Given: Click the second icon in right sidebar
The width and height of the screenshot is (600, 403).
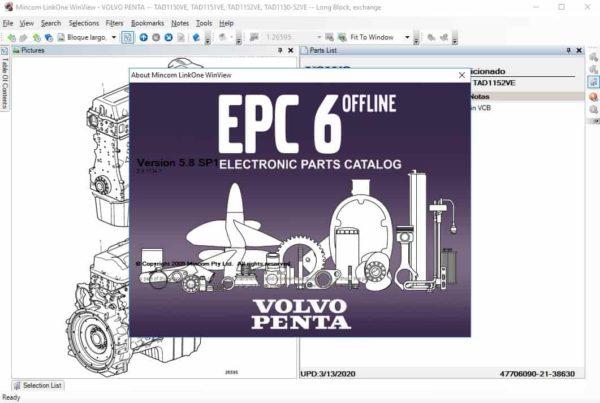Looking at the screenshot, I should [x=593, y=69].
